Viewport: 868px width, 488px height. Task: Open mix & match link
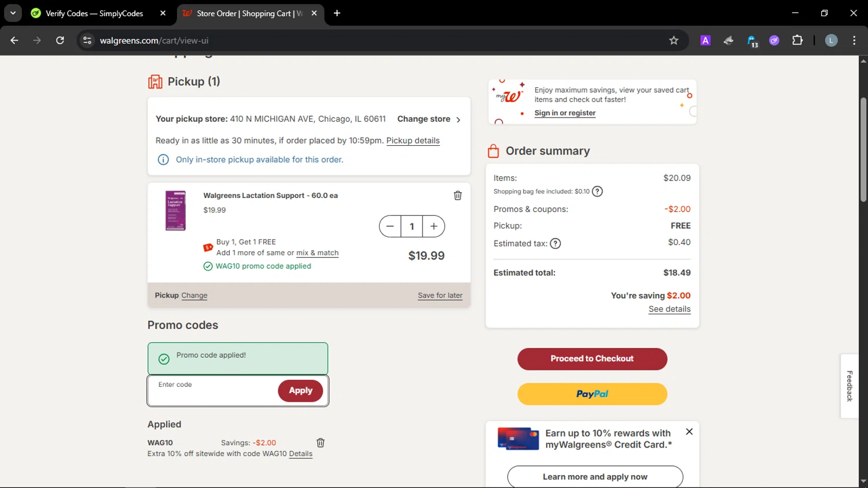pyautogui.click(x=317, y=253)
